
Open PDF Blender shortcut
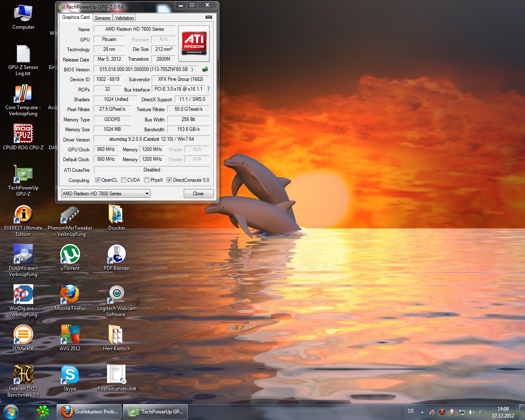click(x=116, y=258)
